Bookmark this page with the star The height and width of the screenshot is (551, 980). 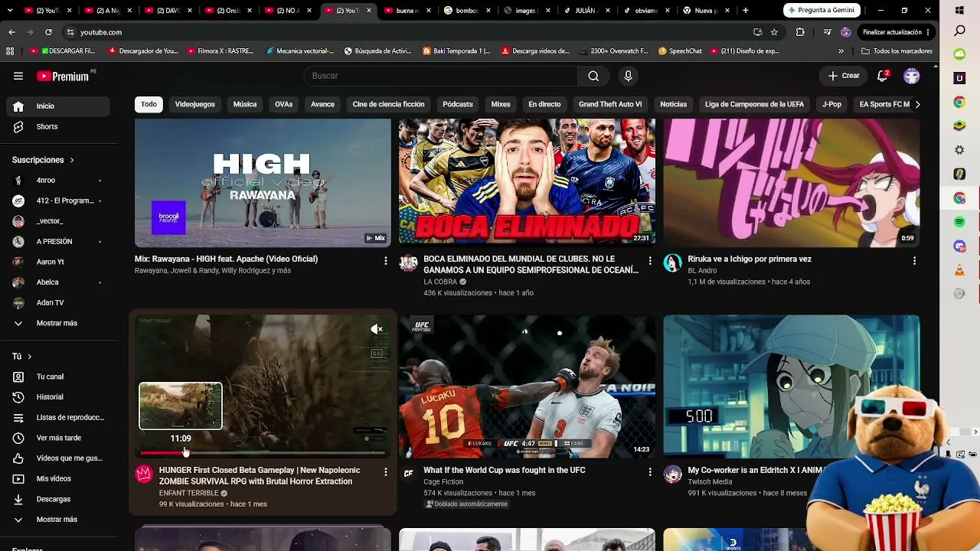pyautogui.click(x=774, y=32)
